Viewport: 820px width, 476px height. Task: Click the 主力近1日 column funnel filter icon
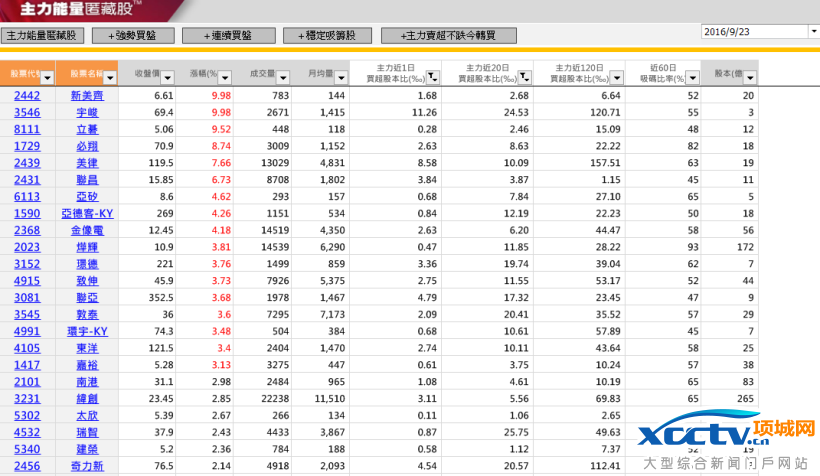click(432, 77)
